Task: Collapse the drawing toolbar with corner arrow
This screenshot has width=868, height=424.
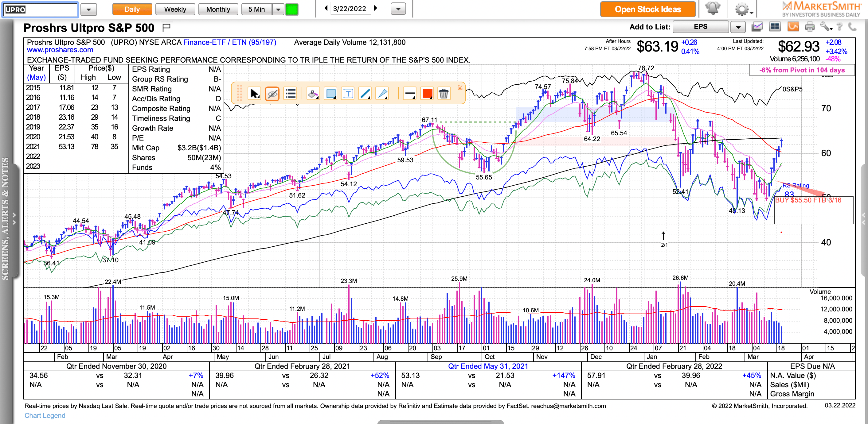Action: (460, 87)
